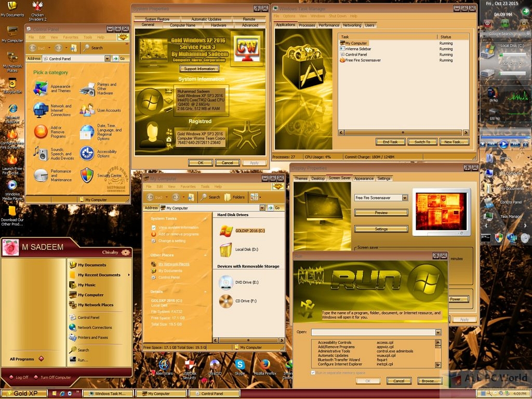Viewport: 532px width, 399px height.
Task: Click Browse... in the Run dialog
Action: 430,381
